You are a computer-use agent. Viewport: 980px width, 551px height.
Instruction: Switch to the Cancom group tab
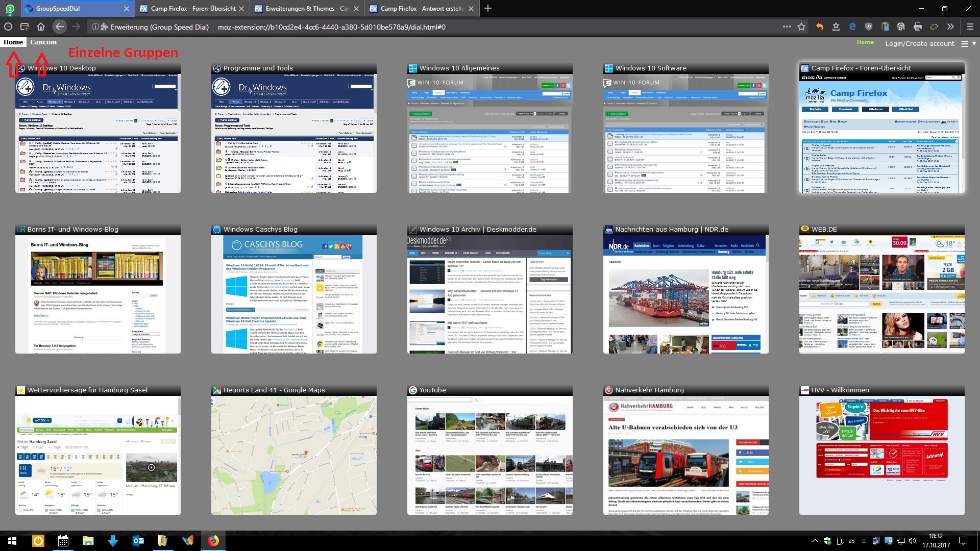tap(43, 42)
